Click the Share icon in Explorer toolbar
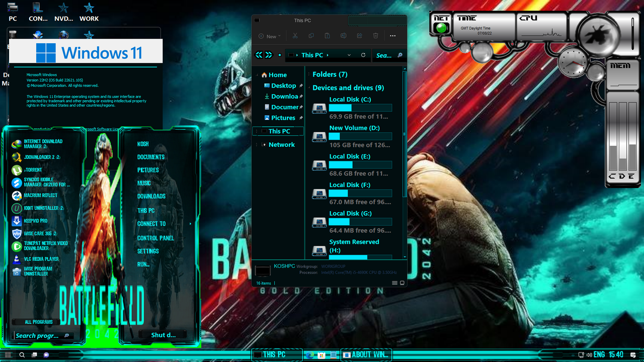Screen dimensions: 644x362 [359, 36]
